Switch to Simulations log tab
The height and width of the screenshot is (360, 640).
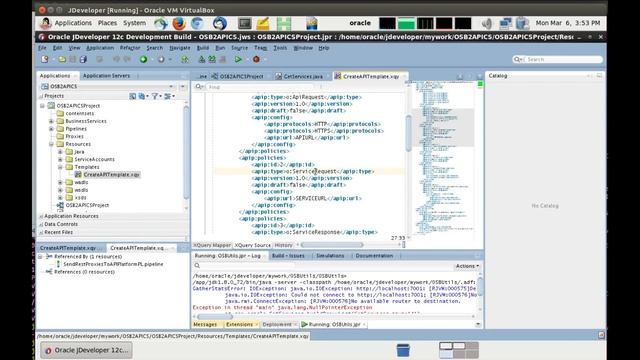point(330,256)
